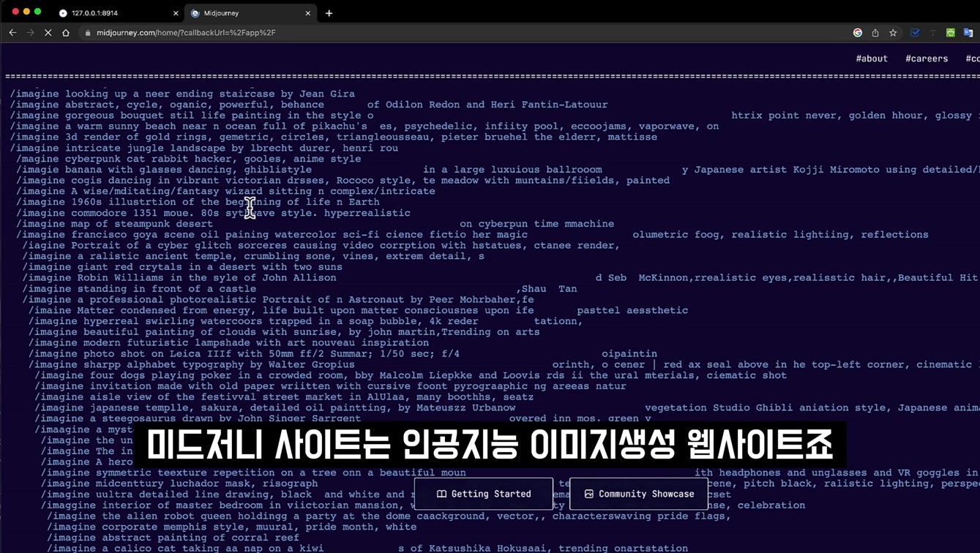Click the image icon in Community Showcase
980x553 pixels.
tap(588, 494)
